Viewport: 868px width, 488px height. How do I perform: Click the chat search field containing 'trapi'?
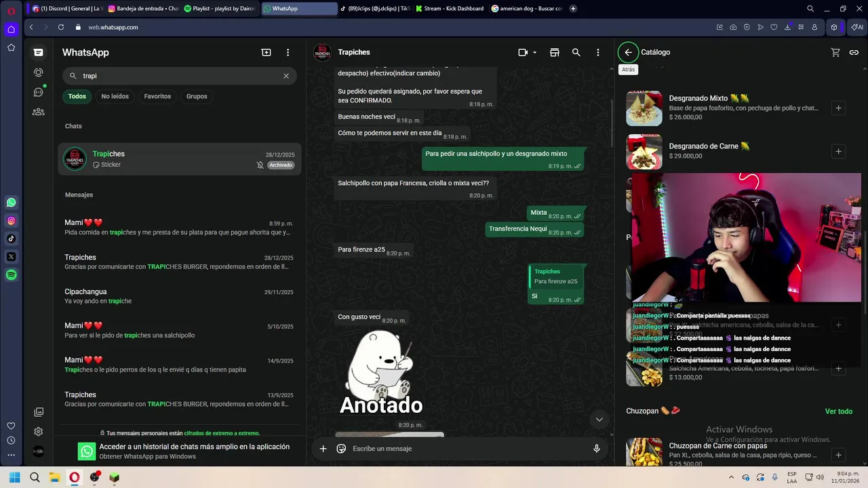pos(180,76)
